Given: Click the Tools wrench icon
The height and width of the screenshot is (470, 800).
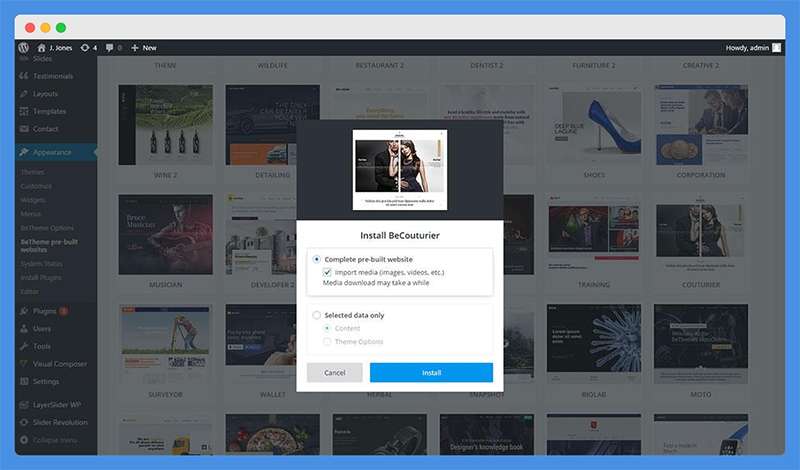Looking at the screenshot, I should pos(24,346).
